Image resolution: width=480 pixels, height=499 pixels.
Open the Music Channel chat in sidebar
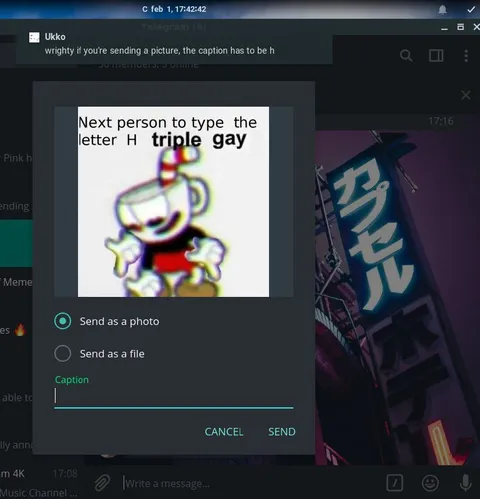[x=39, y=482]
